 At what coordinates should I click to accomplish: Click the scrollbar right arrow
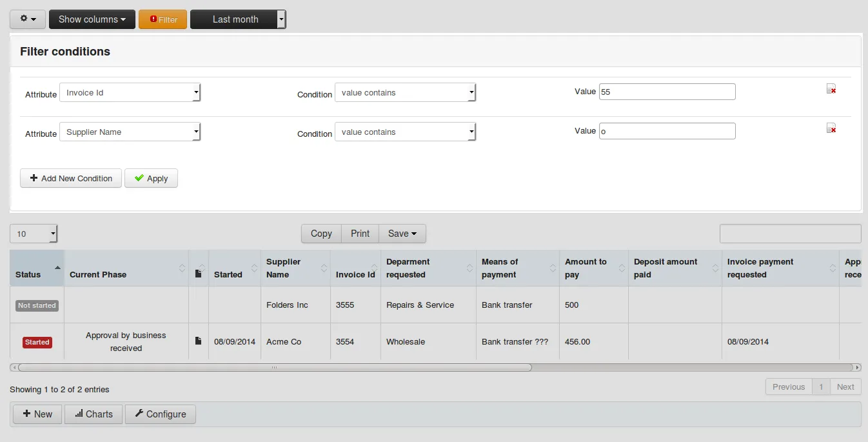[857, 367]
